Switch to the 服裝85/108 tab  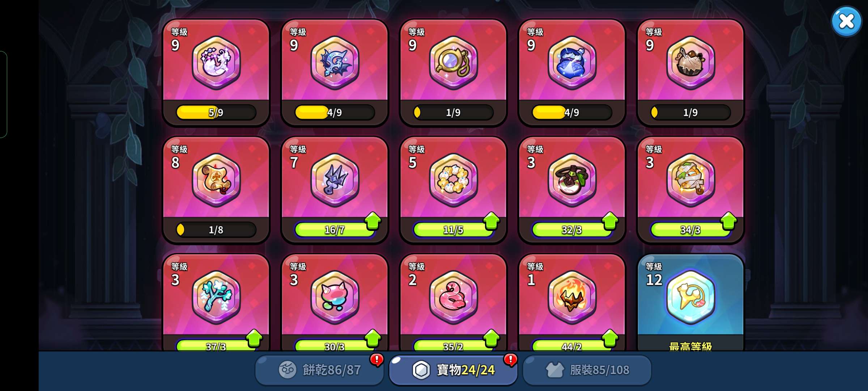[x=587, y=370]
